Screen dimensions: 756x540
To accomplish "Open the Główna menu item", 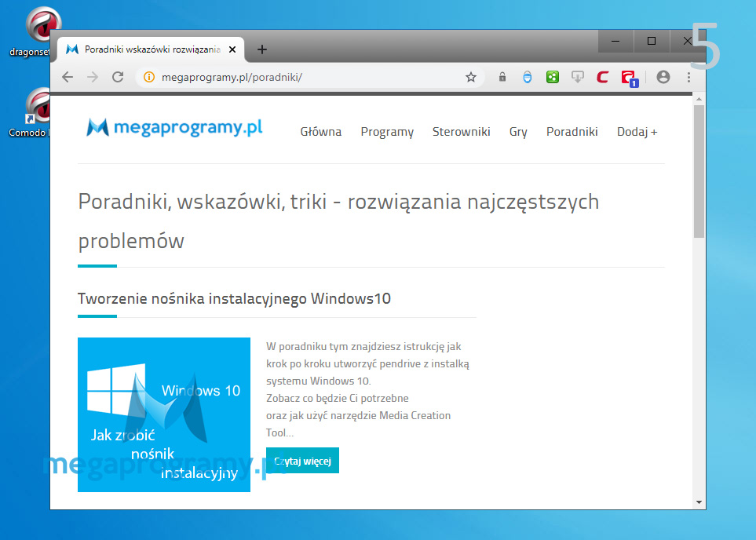I will click(x=320, y=132).
